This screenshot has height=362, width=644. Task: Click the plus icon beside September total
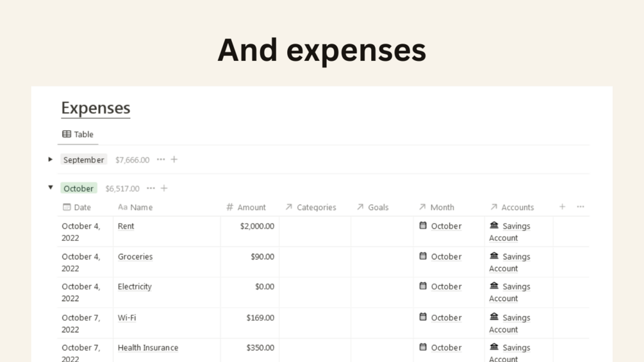[x=174, y=160]
